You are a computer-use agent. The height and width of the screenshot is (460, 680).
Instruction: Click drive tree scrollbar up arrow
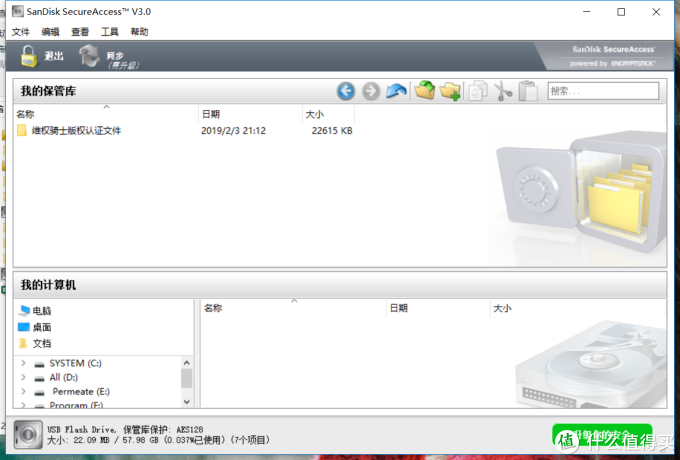[x=186, y=362]
